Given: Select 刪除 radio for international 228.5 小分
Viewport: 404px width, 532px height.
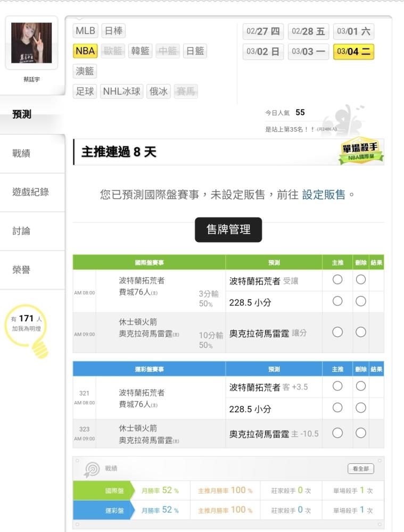Looking at the screenshot, I should tap(361, 301).
